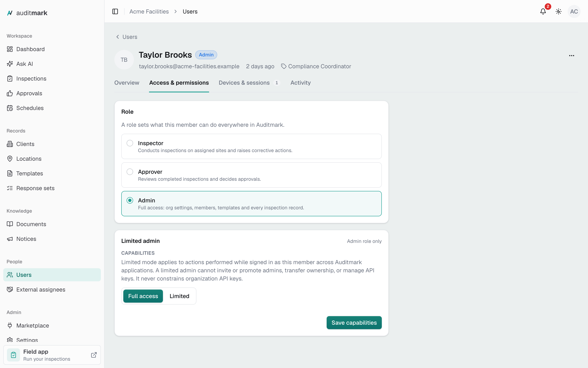
Task: Click the Marketplace plug icon
Action: tap(10, 326)
